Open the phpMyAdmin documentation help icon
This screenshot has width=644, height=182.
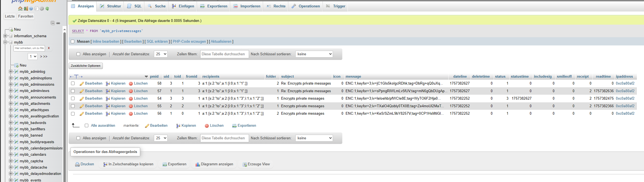pos(31,9)
